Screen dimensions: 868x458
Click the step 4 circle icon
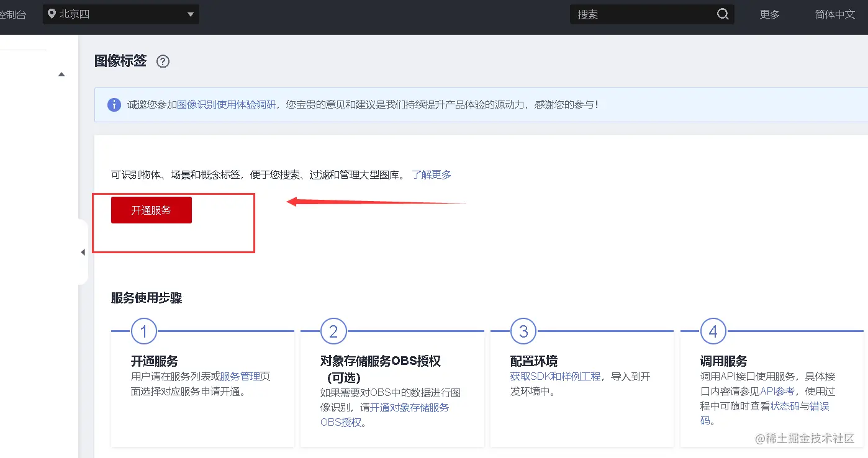pos(713,331)
